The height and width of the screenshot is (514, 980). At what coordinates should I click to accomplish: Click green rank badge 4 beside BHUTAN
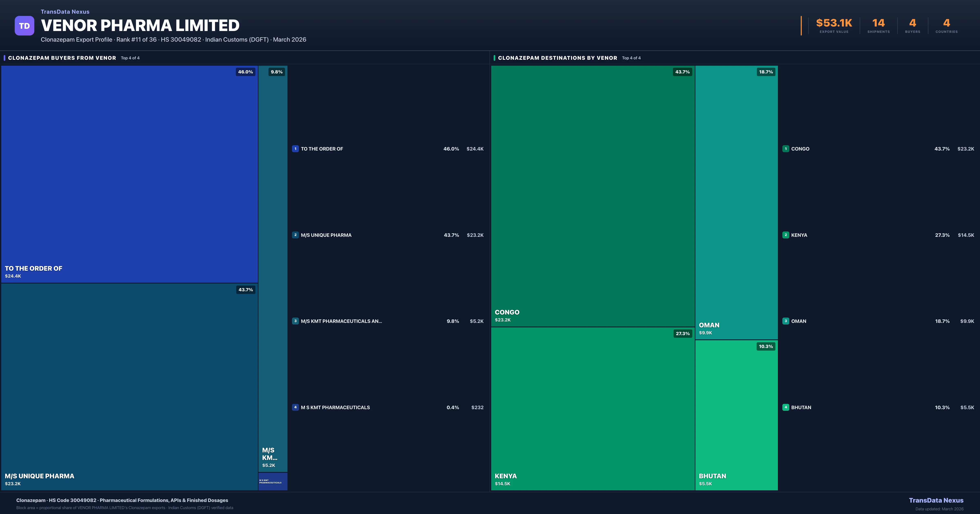(x=786, y=407)
